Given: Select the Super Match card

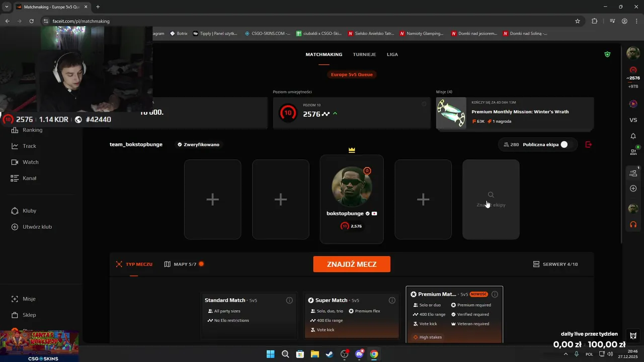Looking at the screenshot, I should coord(352,315).
